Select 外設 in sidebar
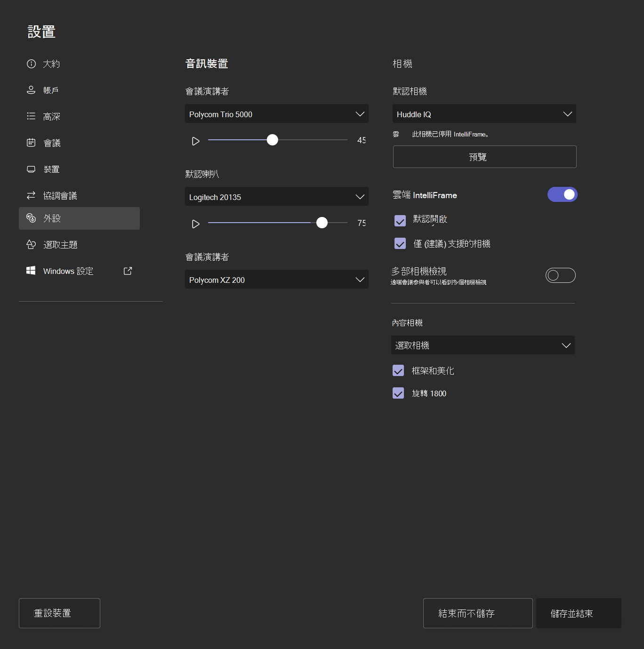This screenshot has height=649, width=644. pos(79,218)
